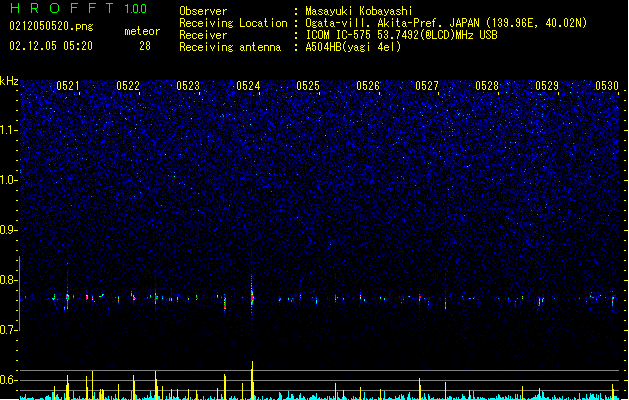Viewport: 629px width, 400px height.
Task: Click the Observer label
Action: [203, 11]
